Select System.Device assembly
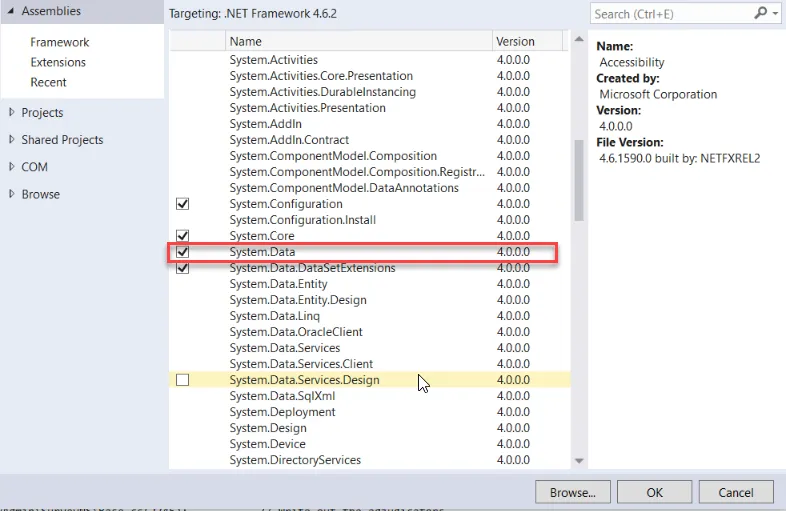The height and width of the screenshot is (511, 786). [369, 444]
